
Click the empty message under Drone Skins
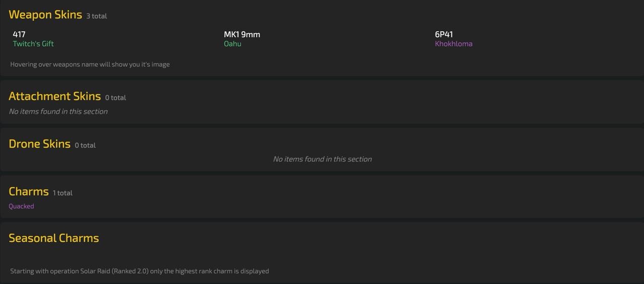pos(322,159)
